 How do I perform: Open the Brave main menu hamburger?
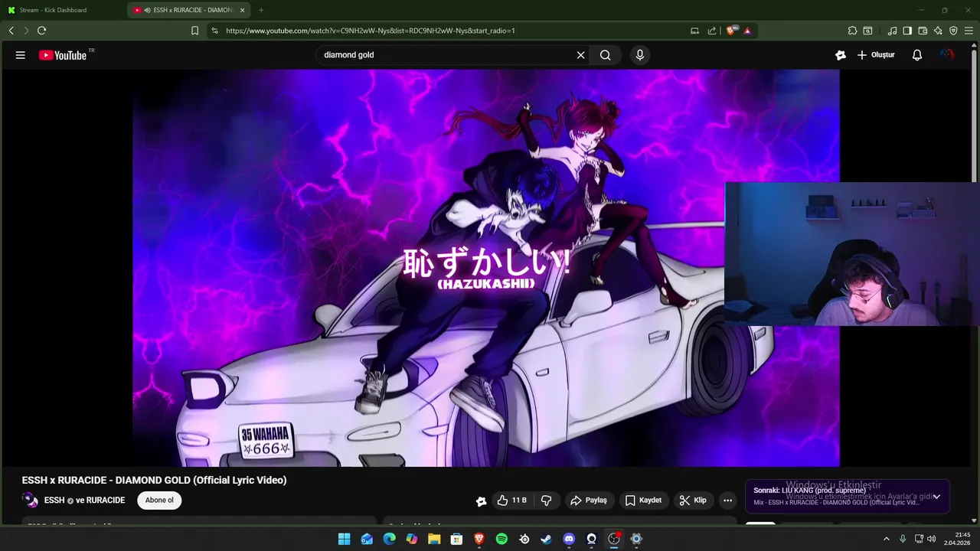969,31
